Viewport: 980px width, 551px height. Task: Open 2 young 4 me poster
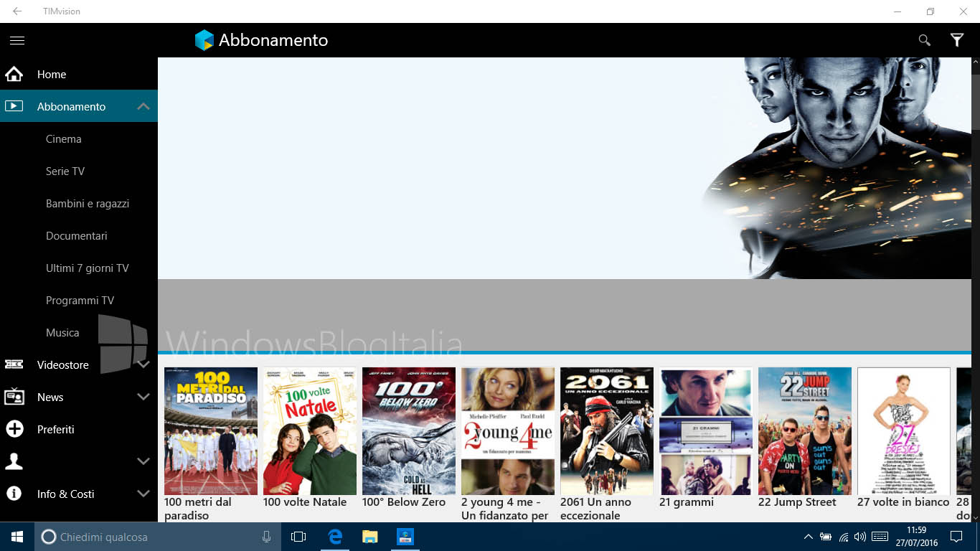click(508, 431)
